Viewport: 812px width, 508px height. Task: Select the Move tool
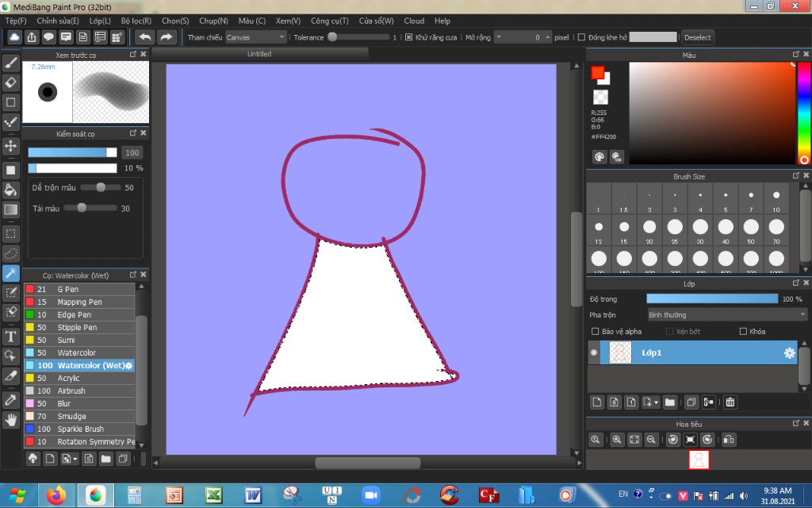(x=11, y=146)
